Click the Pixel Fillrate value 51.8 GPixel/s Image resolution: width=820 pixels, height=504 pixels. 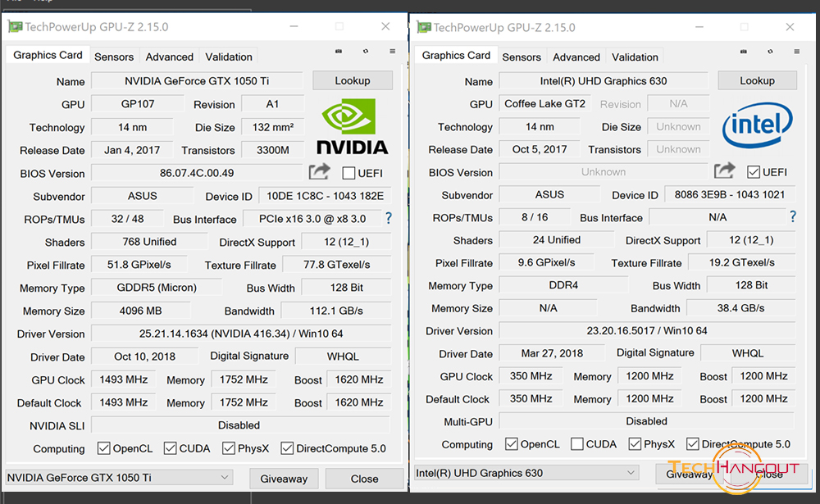[139, 265]
